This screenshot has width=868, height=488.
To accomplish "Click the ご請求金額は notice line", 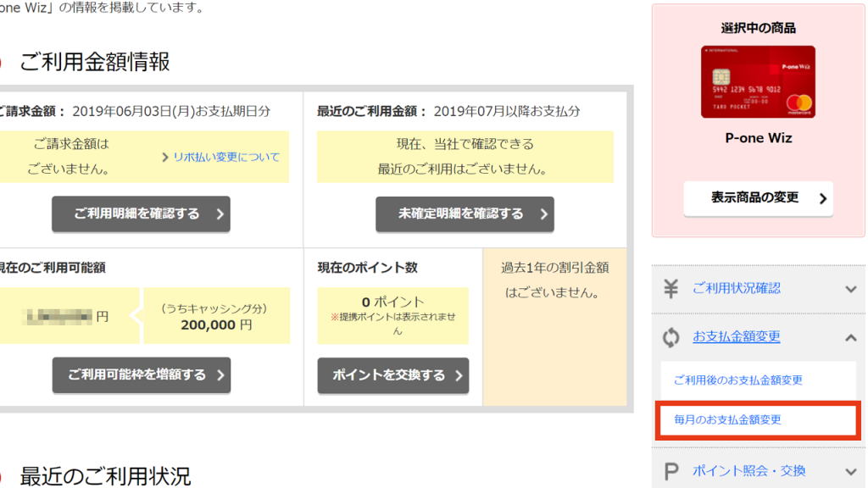I will tap(71, 144).
